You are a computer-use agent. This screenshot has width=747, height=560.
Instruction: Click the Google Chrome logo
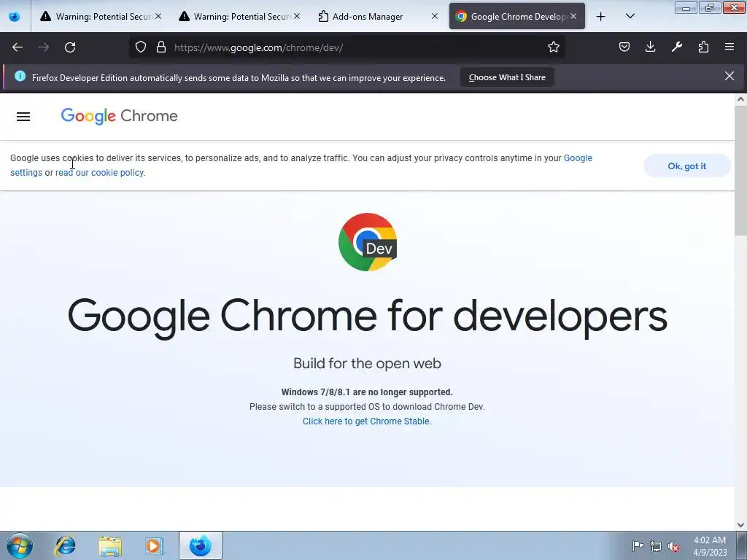(119, 116)
